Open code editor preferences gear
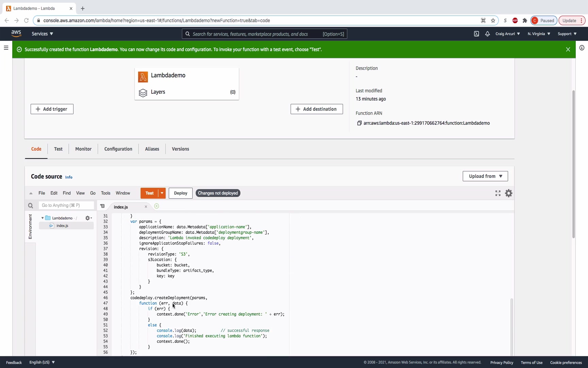This screenshot has width=588, height=368. click(x=509, y=193)
